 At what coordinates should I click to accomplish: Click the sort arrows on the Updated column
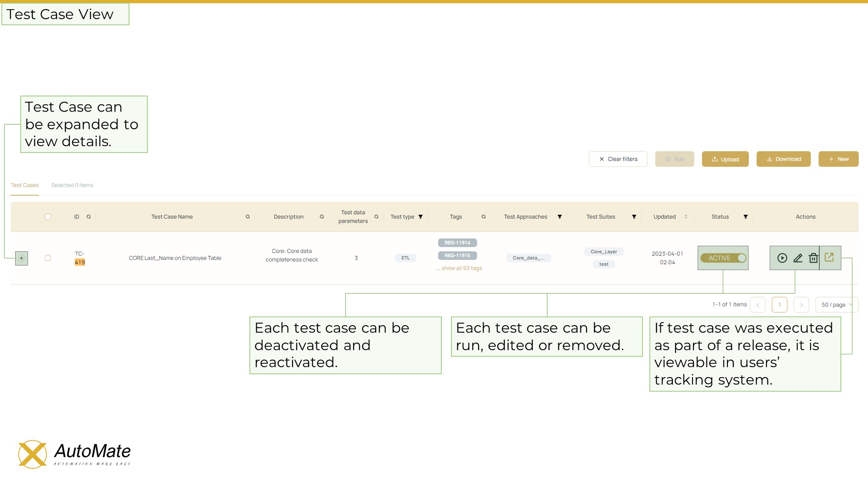tap(685, 216)
